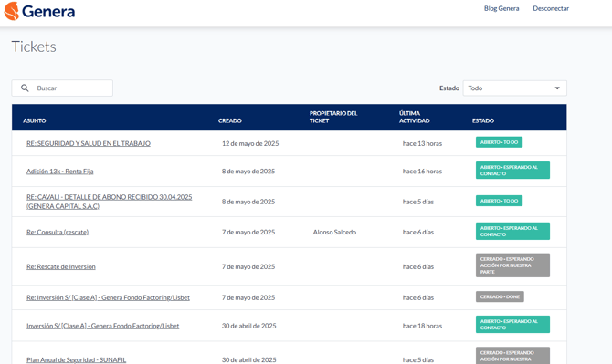Viewport: 612px width, 364px height.
Task: Open ticket Adición 13k - Renta Fija
Action: [x=60, y=172]
